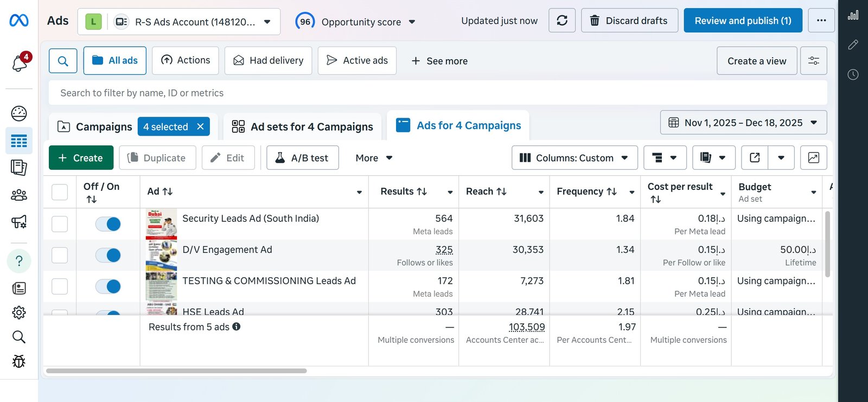Check the select-all ads header checkbox
868x402 pixels.
[x=60, y=192]
